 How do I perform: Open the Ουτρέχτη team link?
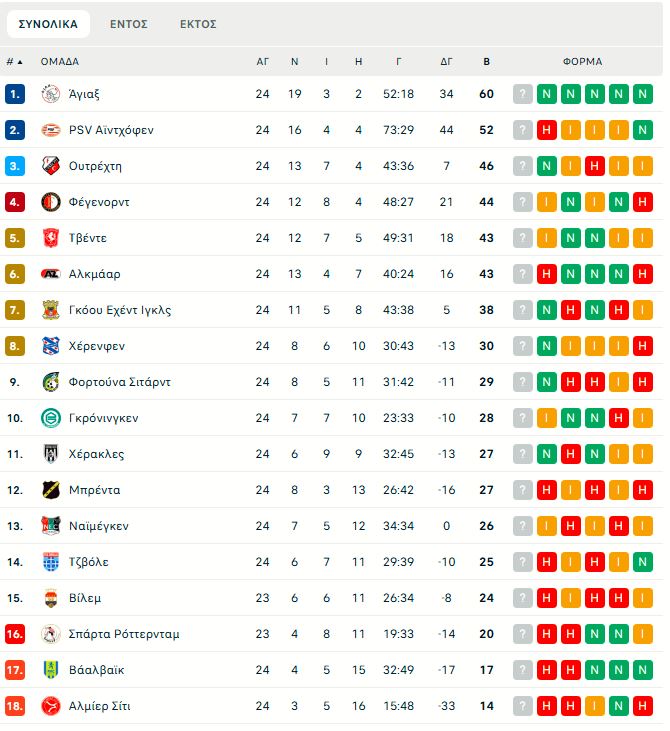(96, 166)
